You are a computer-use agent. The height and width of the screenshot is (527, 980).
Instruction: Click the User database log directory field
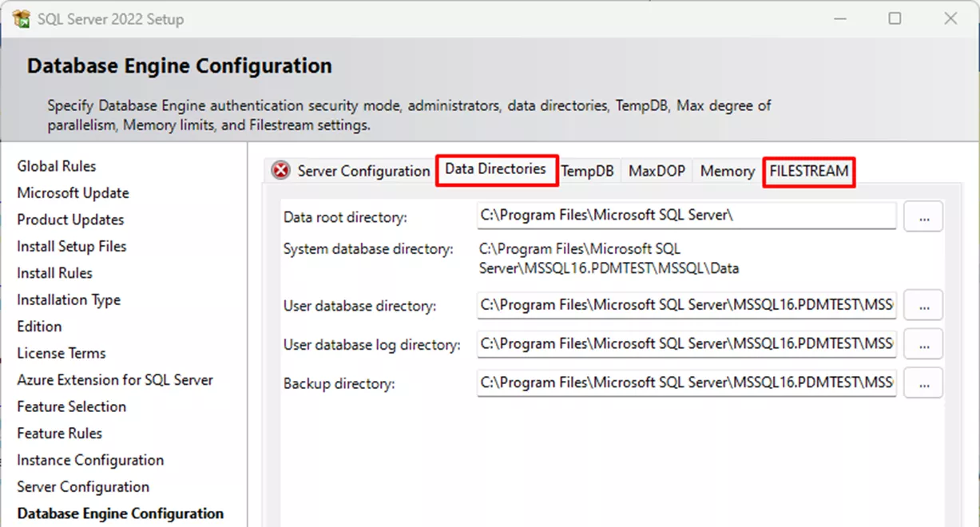(687, 344)
